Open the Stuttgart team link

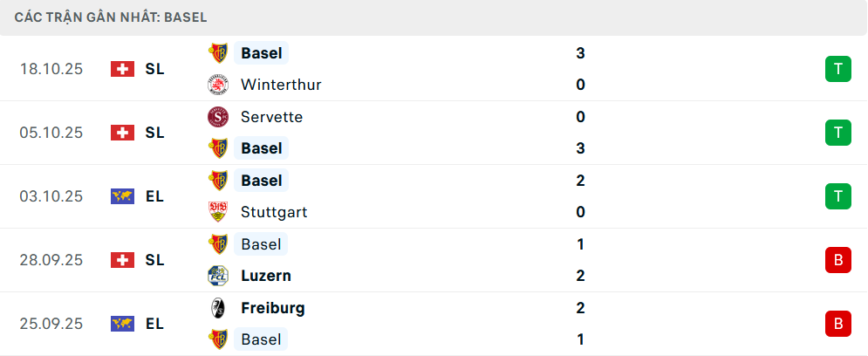pos(274,212)
